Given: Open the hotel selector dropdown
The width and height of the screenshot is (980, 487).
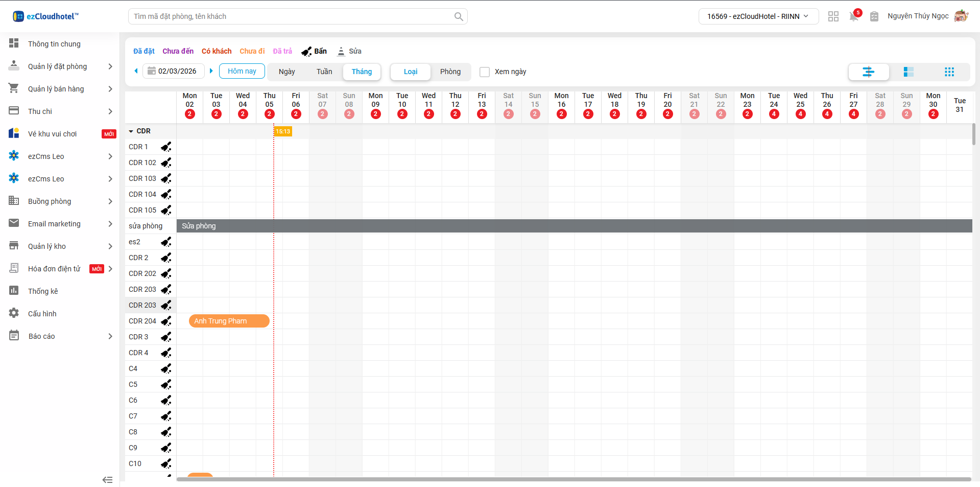Looking at the screenshot, I should (x=758, y=16).
